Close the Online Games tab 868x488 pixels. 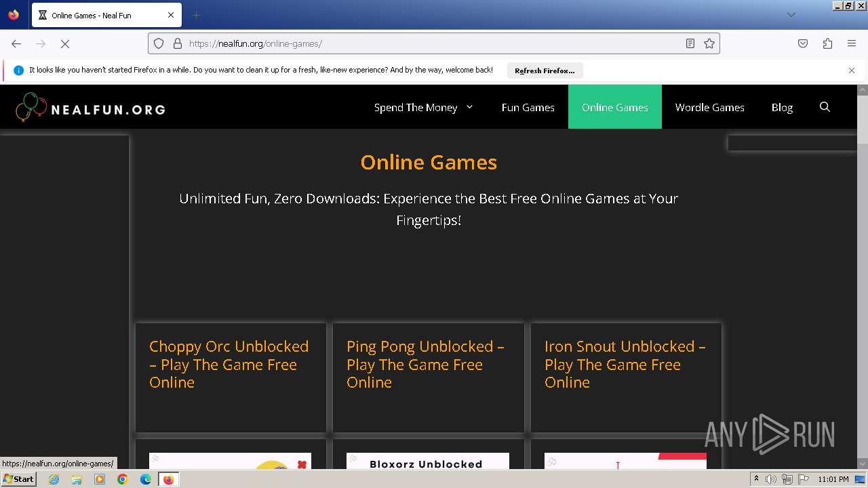[x=171, y=15]
